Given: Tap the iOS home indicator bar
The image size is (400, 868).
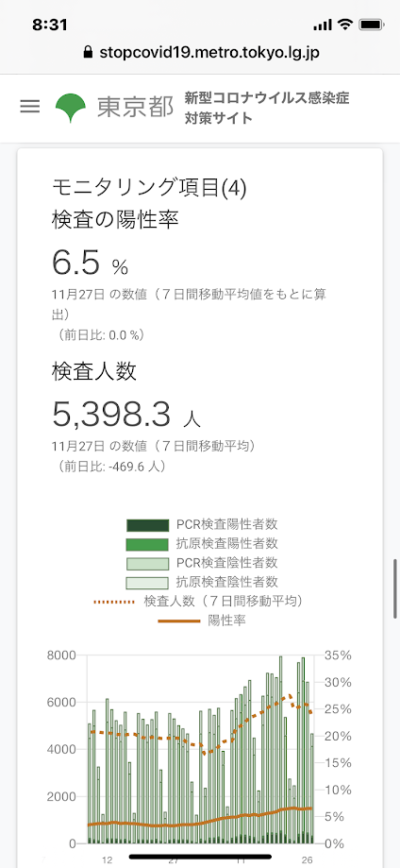Looking at the screenshot, I should 200,857.
